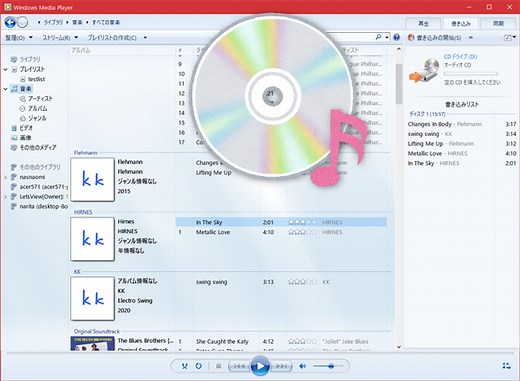Open the ストリーム(R) dropdown menu
The image size is (520, 381).
pyautogui.click(x=60, y=38)
